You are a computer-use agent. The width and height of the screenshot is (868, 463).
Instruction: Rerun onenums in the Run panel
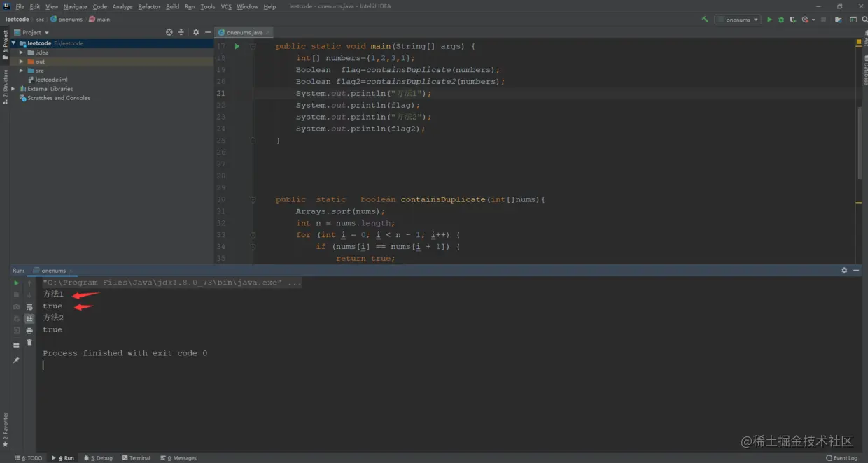click(x=16, y=283)
